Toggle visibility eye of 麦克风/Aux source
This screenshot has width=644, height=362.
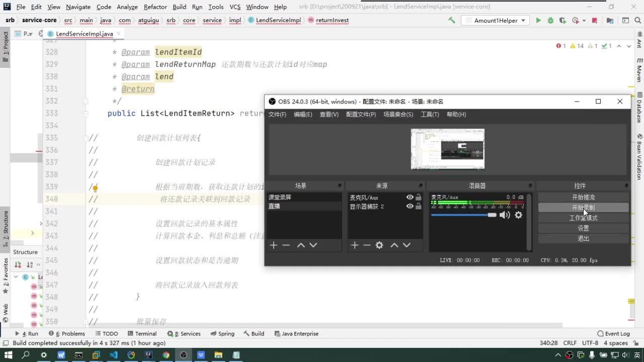tap(410, 198)
